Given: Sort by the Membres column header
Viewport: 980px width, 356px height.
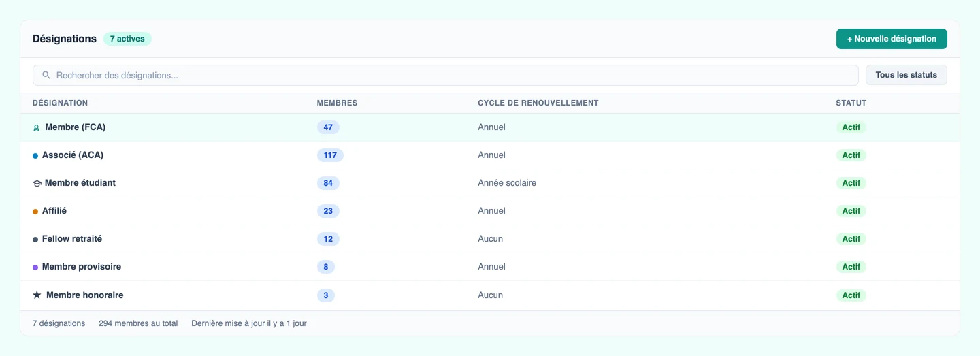Looking at the screenshot, I should coord(337,103).
